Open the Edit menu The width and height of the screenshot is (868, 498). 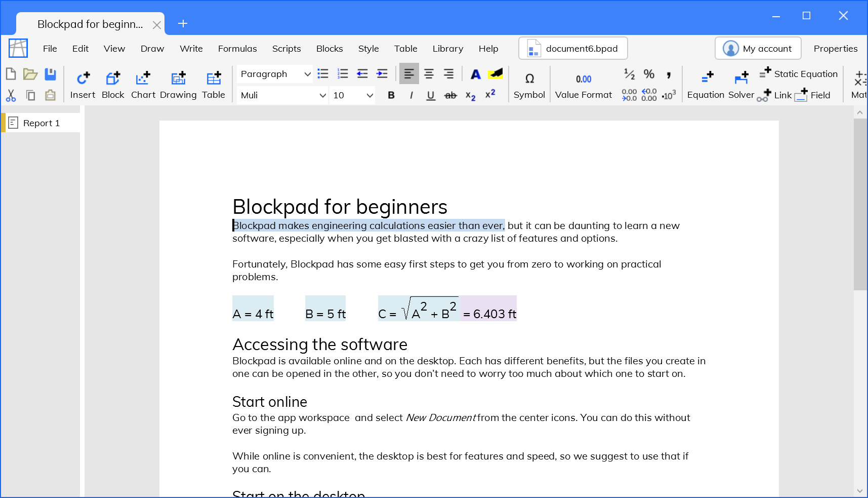click(80, 49)
